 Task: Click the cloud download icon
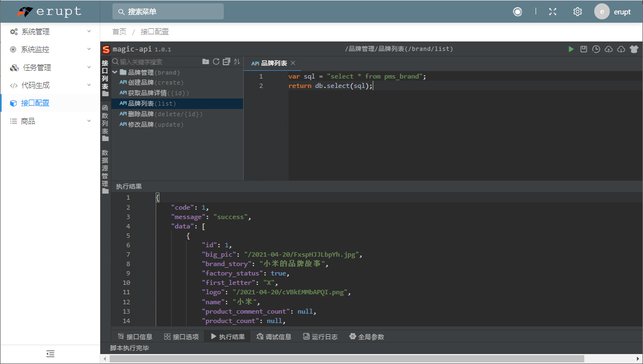[621, 49]
